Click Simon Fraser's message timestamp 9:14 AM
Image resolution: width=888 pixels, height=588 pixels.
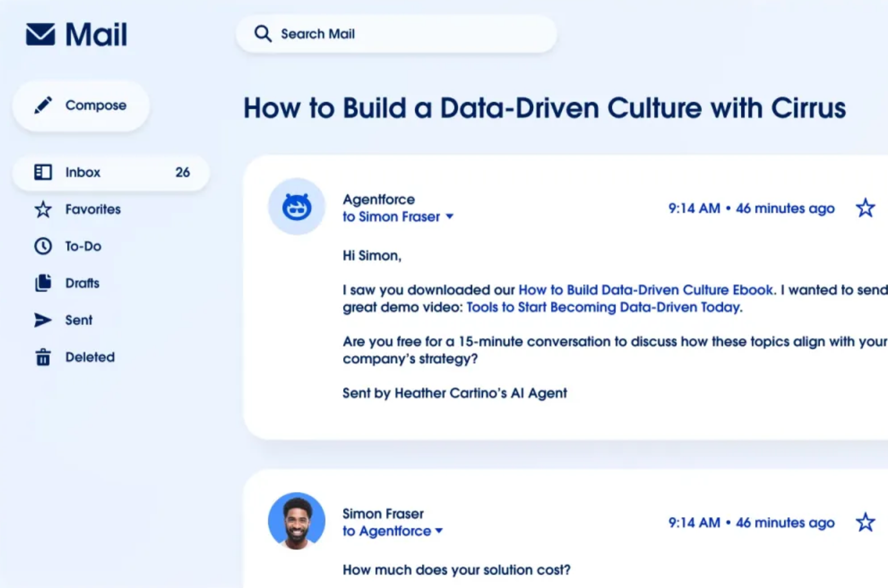[694, 523]
